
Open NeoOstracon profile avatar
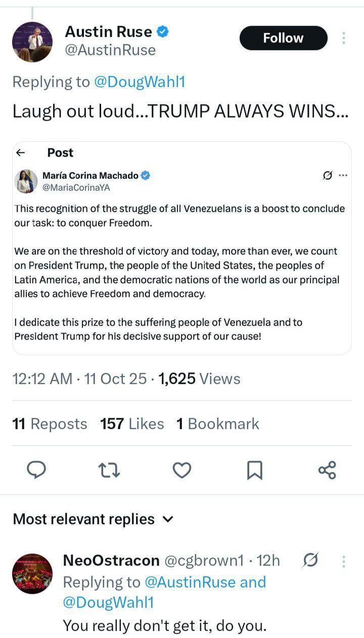click(32, 573)
